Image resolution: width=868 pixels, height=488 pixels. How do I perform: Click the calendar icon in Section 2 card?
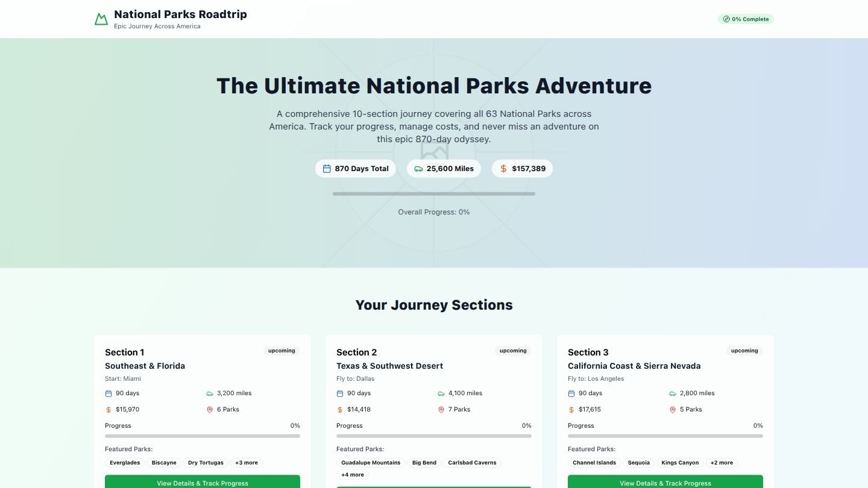[x=340, y=393]
